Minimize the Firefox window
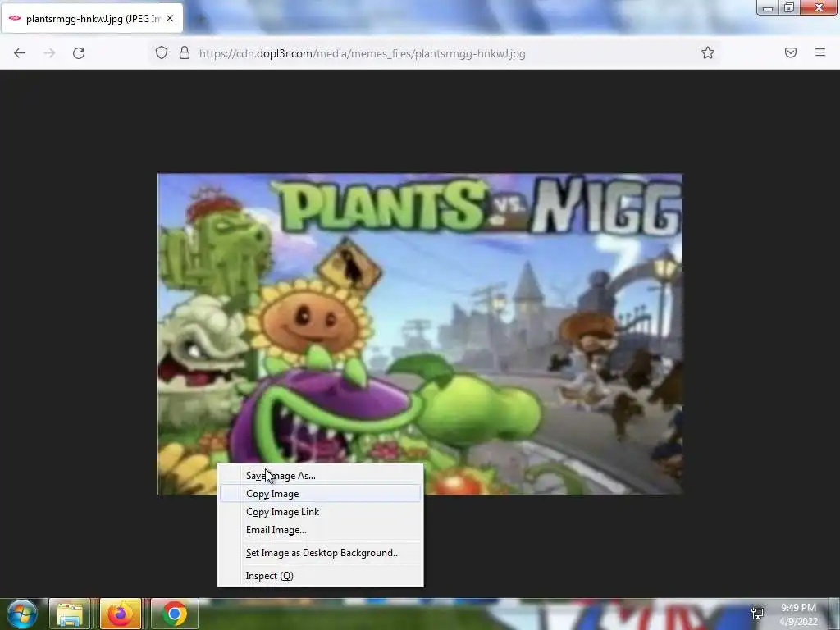840x630 pixels. (x=767, y=7)
